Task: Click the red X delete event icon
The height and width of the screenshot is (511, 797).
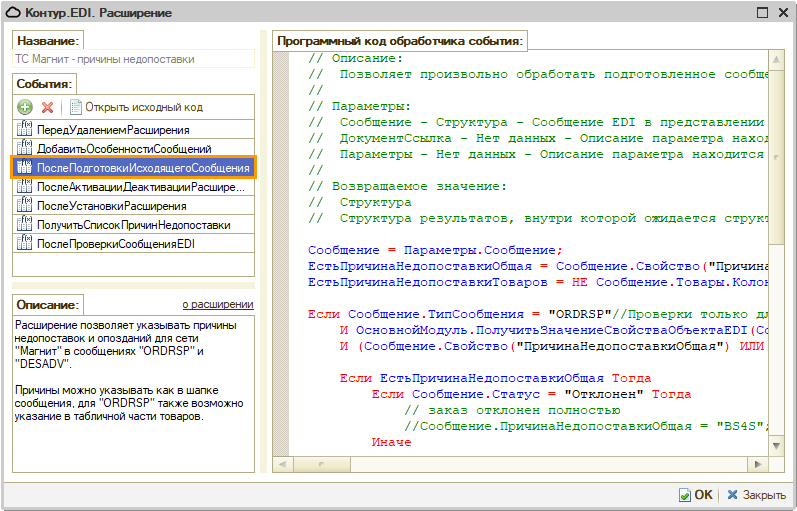Action: coord(47,107)
